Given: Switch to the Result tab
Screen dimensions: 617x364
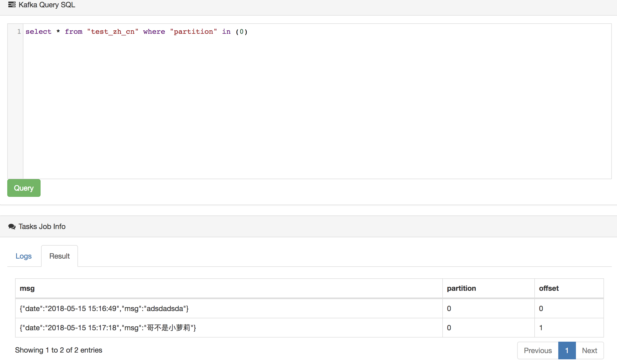Looking at the screenshot, I should [x=59, y=256].
